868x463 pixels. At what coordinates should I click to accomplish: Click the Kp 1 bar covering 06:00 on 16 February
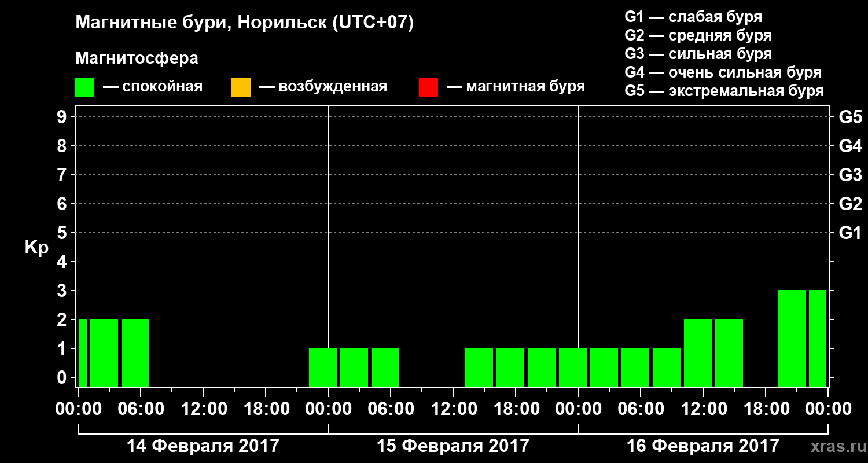635,367
